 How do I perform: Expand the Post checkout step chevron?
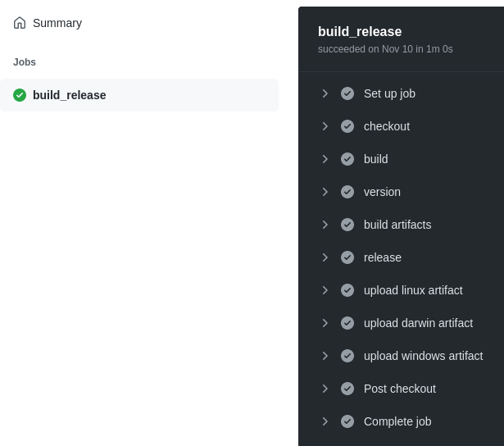[325, 389]
